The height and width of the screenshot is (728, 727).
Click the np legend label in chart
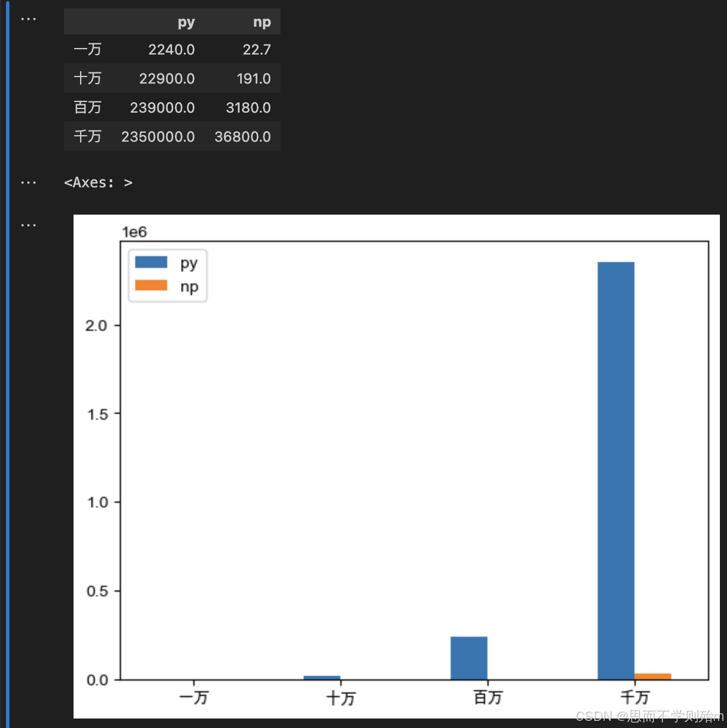point(189,288)
